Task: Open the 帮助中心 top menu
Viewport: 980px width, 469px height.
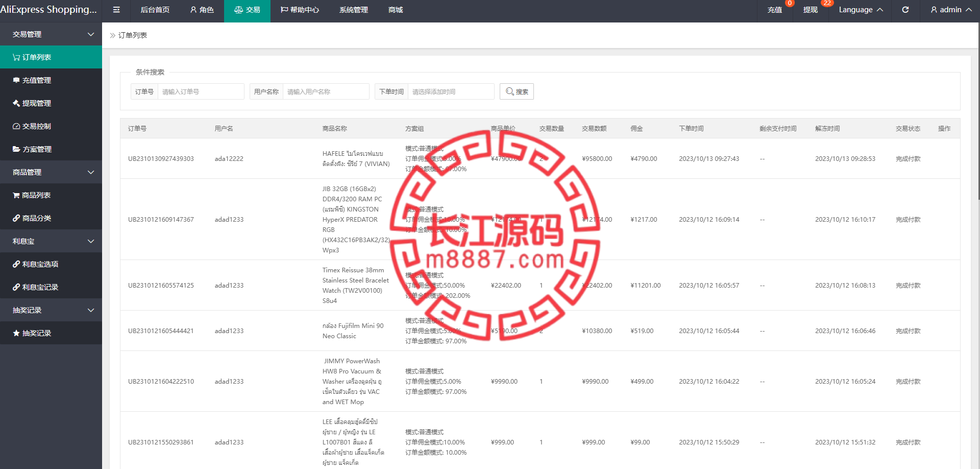Action: [300, 10]
